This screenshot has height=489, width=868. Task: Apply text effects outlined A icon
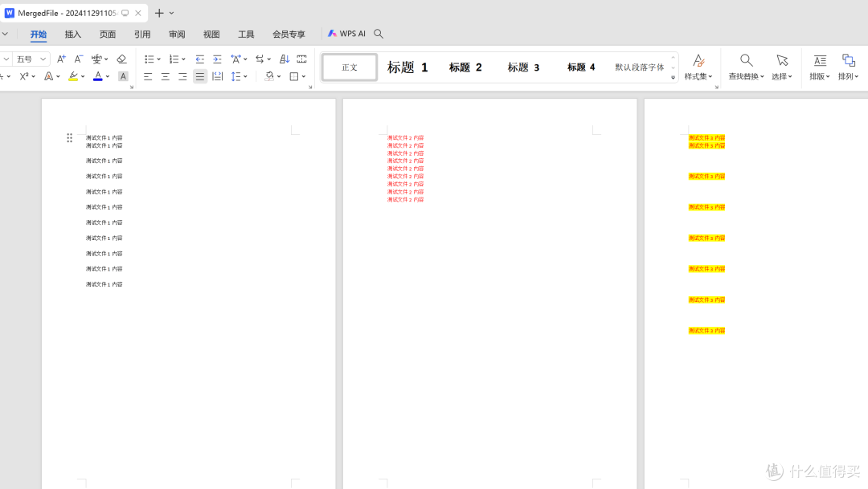pos(49,76)
